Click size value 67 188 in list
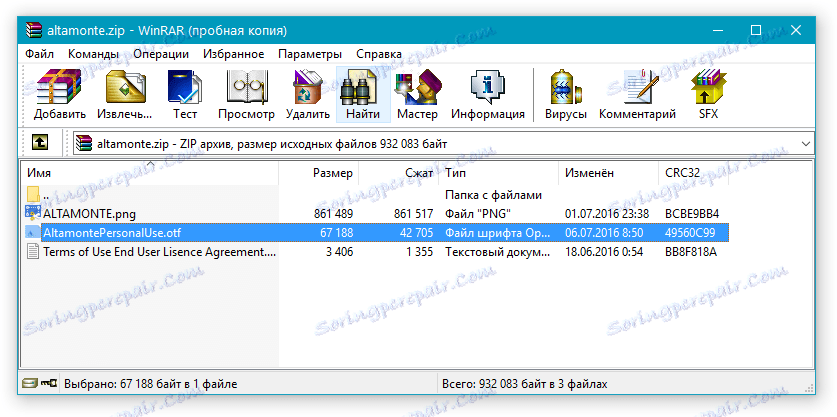Viewport: 837px width, 417px height. [336, 233]
